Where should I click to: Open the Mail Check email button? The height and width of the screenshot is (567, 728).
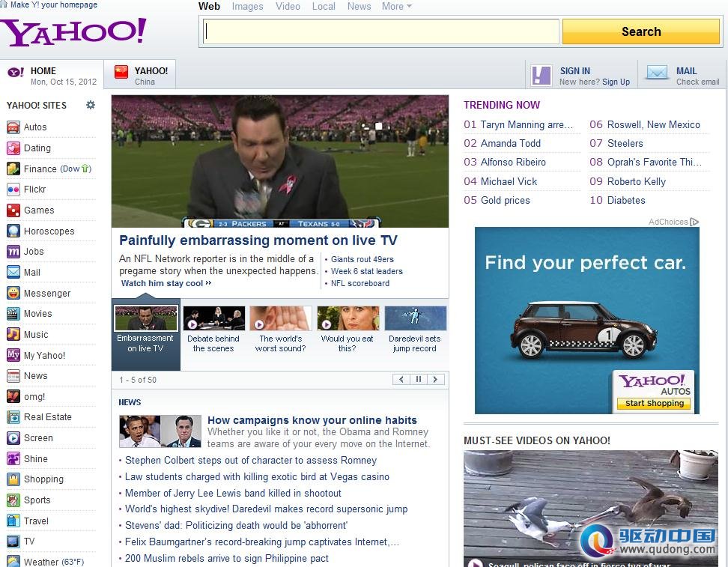tap(682, 75)
